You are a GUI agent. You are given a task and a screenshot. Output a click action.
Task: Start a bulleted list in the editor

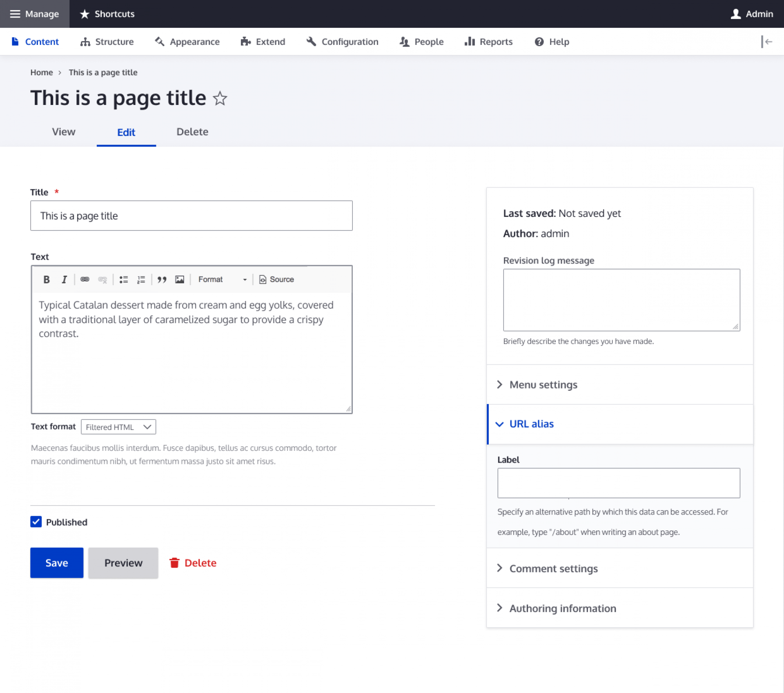pos(123,279)
